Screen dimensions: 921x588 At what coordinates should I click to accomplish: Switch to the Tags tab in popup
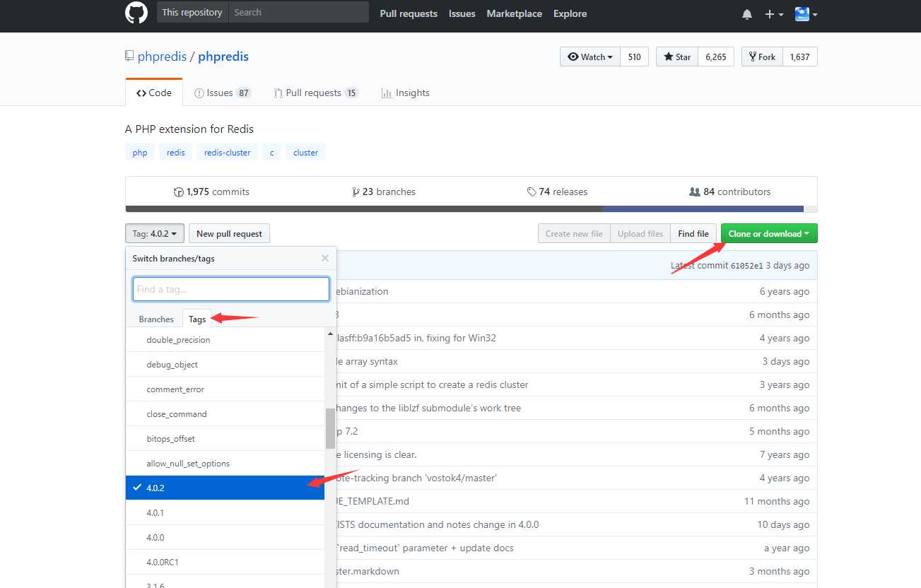click(x=197, y=319)
